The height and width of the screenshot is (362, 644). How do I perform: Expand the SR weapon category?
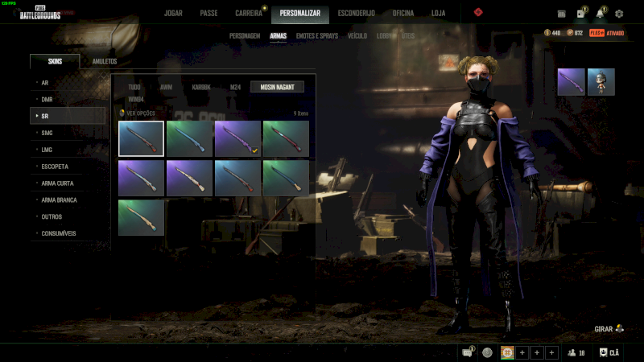click(x=68, y=116)
